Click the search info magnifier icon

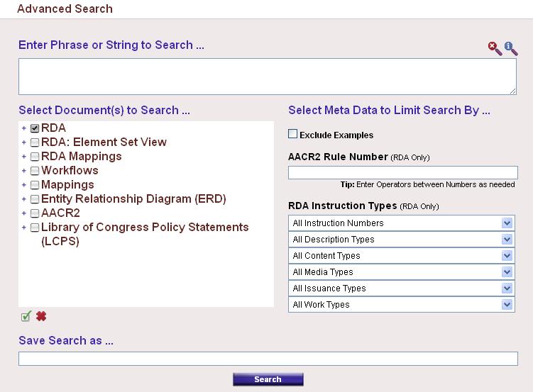[511, 48]
